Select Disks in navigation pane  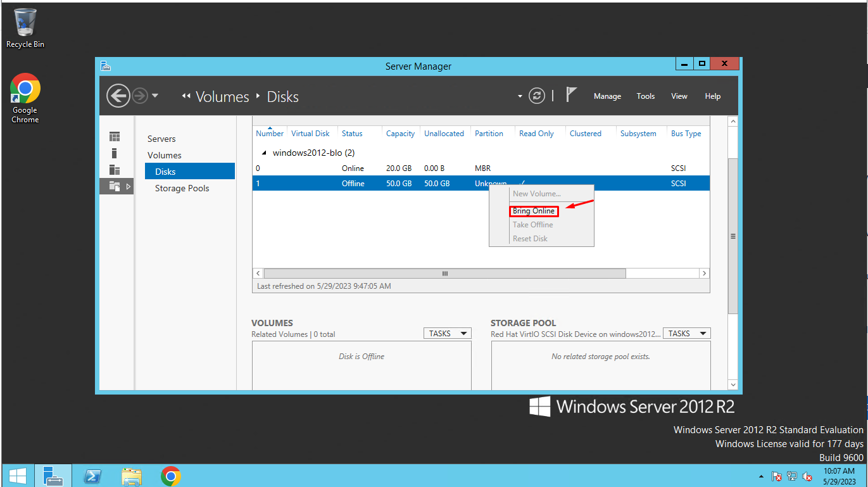190,172
